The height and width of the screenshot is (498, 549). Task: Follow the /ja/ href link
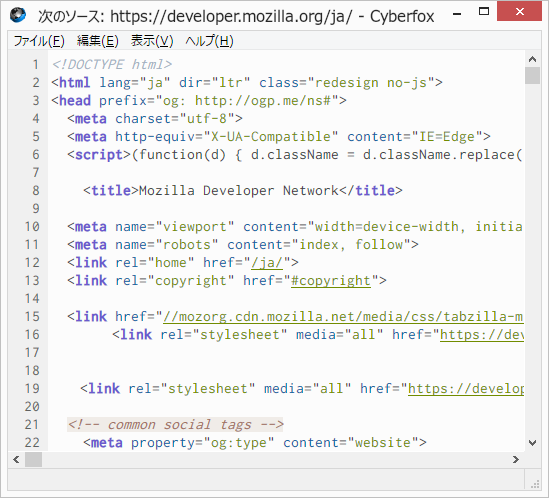click(x=267, y=263)
